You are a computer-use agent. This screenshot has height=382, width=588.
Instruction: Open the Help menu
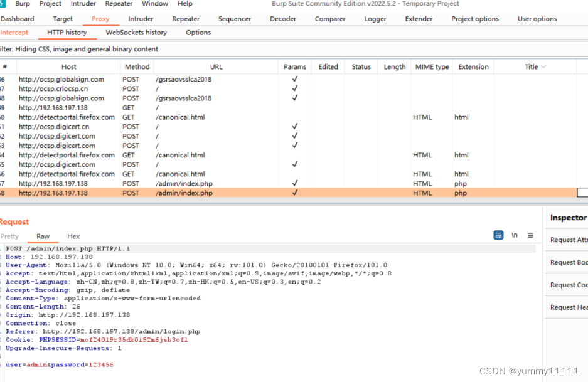coord(185,4)
